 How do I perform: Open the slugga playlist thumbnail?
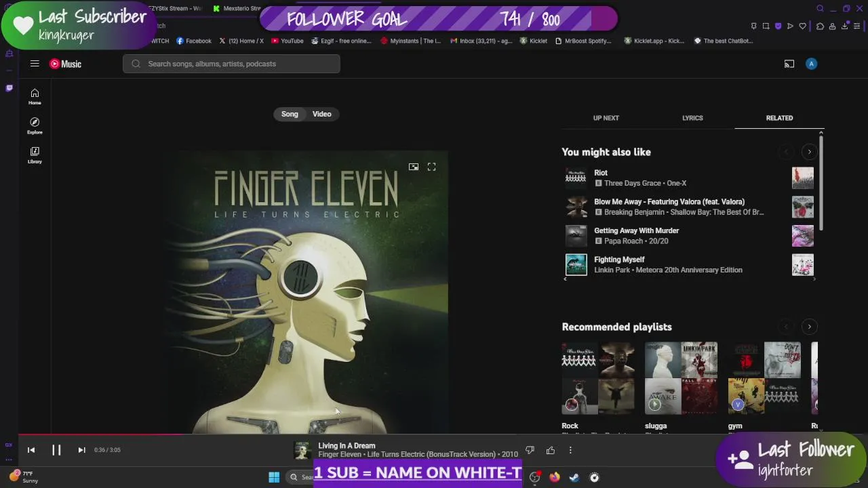[x=682, y=378]
